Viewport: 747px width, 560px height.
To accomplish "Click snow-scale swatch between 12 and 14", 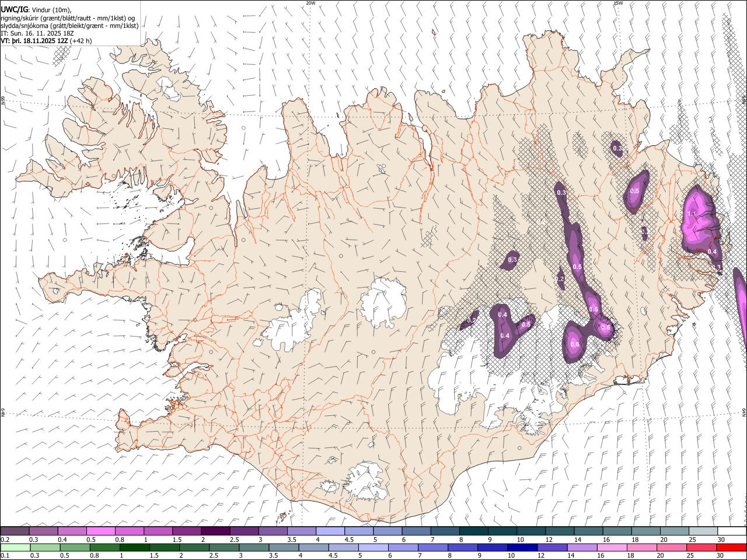I will pos(560,531).
